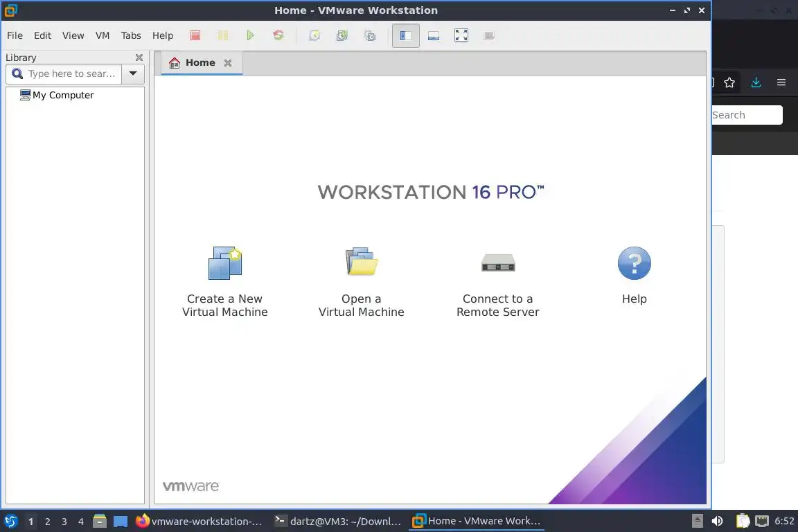The image size is (798, 532).
Task: Click the downloads arrow in the Firefox window
Action: [x=756, y=82]
